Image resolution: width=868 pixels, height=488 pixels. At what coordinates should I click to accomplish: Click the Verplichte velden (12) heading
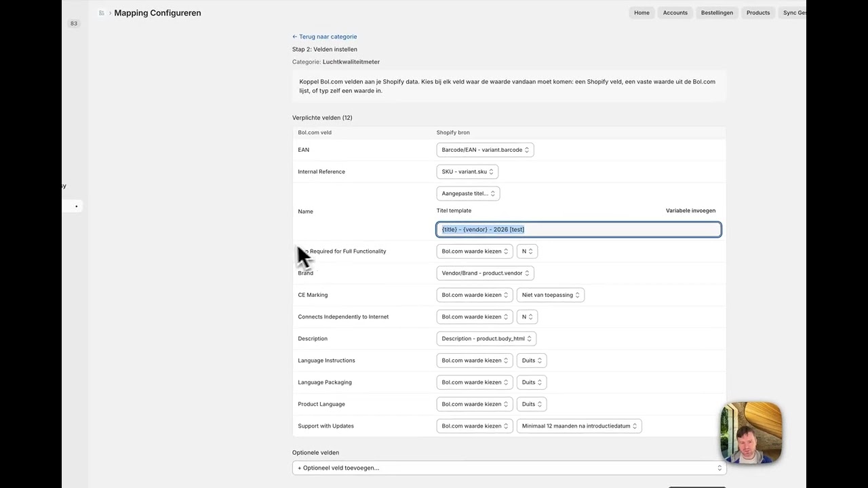[x=322, y=118]
